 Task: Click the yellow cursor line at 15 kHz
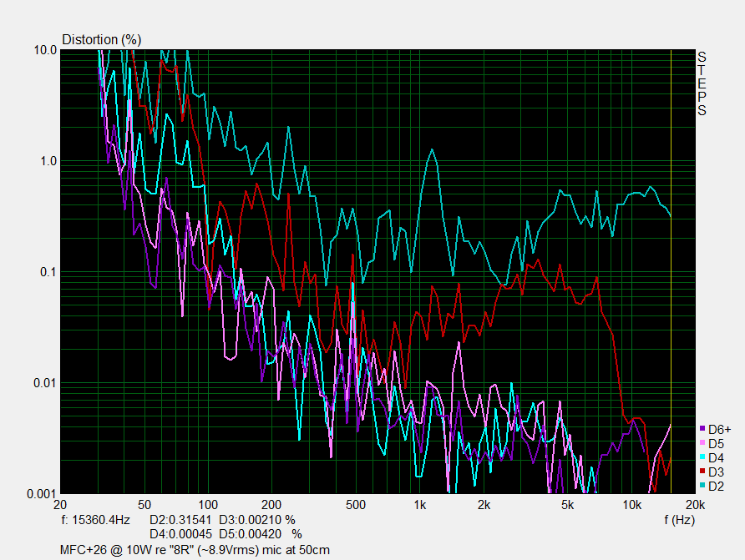pyautogui.click(x=671, y=271)
